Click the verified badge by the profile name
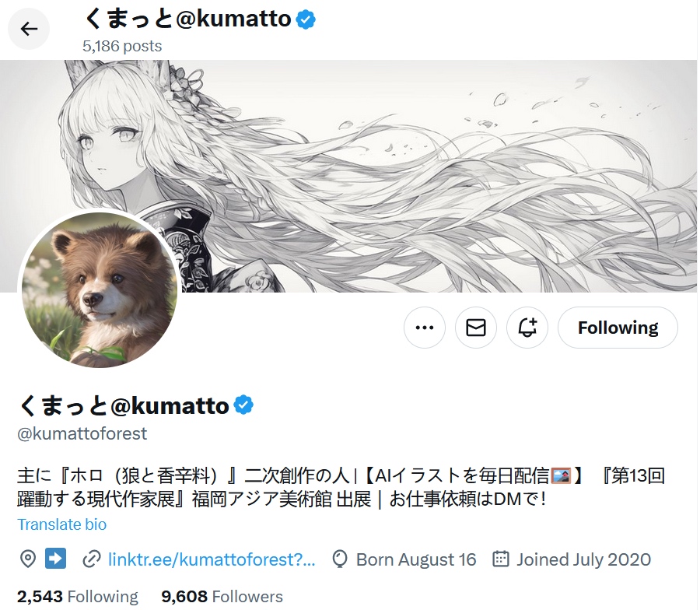The width and height of the screenshot is (700, 610). click(x=243, y=405)
